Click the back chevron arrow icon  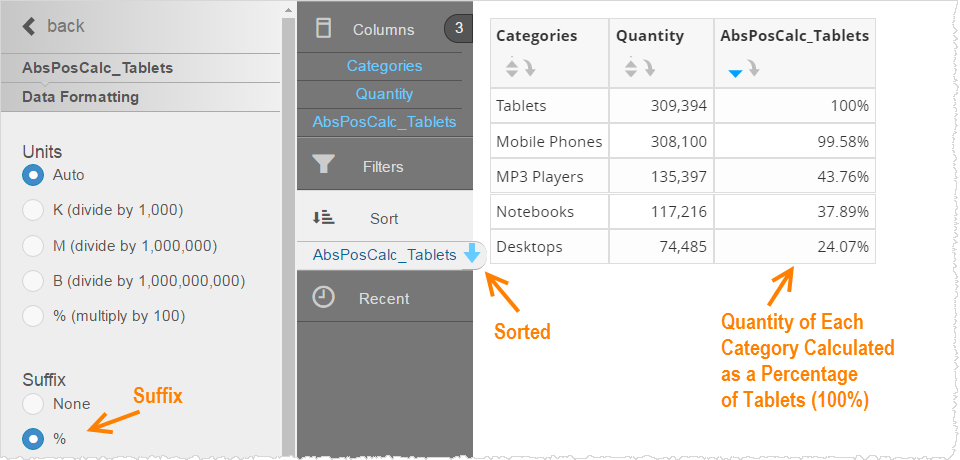pos(29,26)
